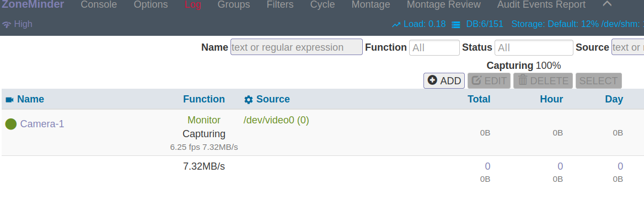The image size is (644, 211).
Task: Click the load trend graph icon
Action: [396, 25]
